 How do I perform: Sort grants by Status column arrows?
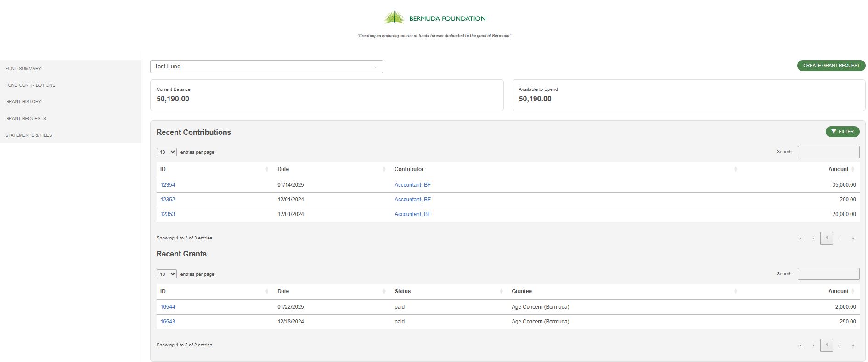click(x=501, y=291)
